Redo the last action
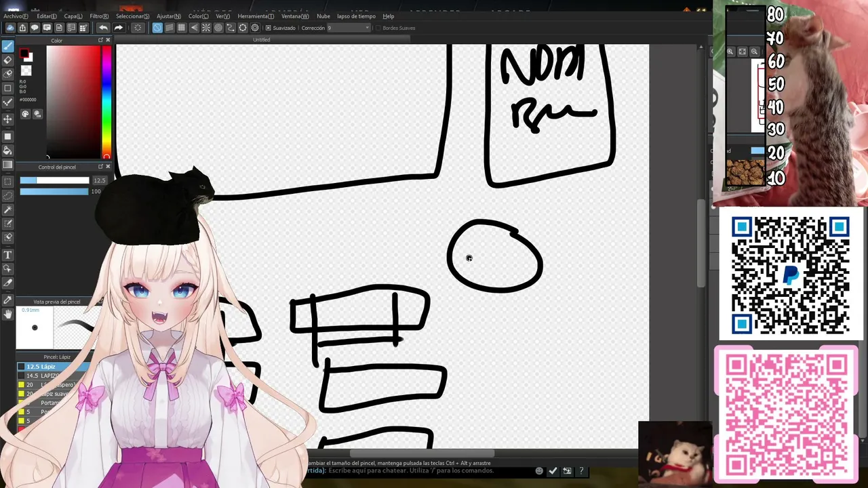The image size is (868, 488). click(118, 28)
